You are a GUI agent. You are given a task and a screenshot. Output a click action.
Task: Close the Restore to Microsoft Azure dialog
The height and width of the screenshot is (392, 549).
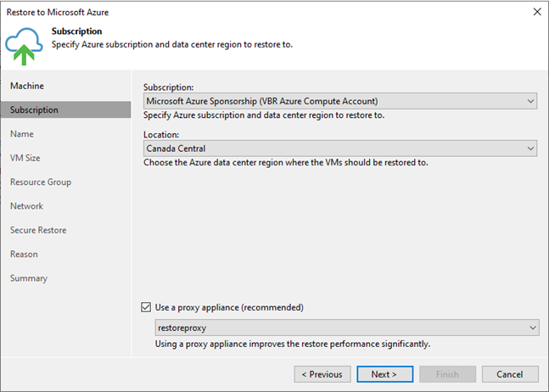click(537, 12)
